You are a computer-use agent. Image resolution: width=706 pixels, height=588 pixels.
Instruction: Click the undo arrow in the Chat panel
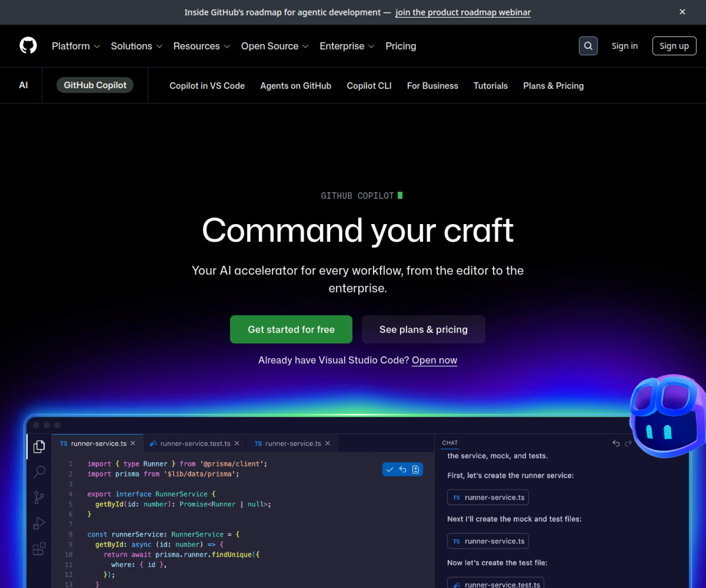(x=616, y=444)
